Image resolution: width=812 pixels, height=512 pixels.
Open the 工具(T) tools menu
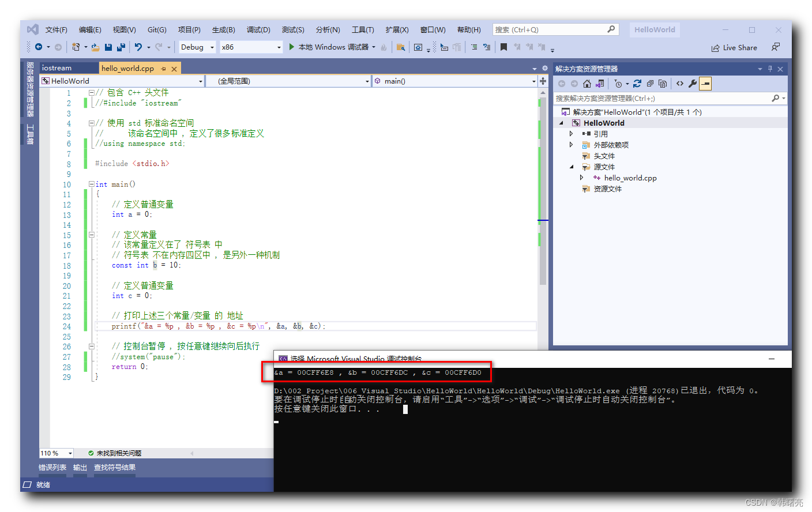click(x=363, y=30)
